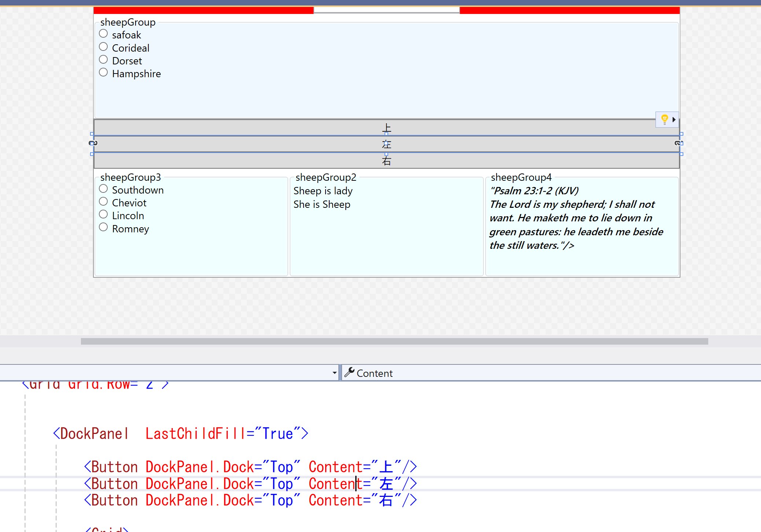761x532 pixels.
Task: Click the top-left corner selection handle
Action: 92,134
